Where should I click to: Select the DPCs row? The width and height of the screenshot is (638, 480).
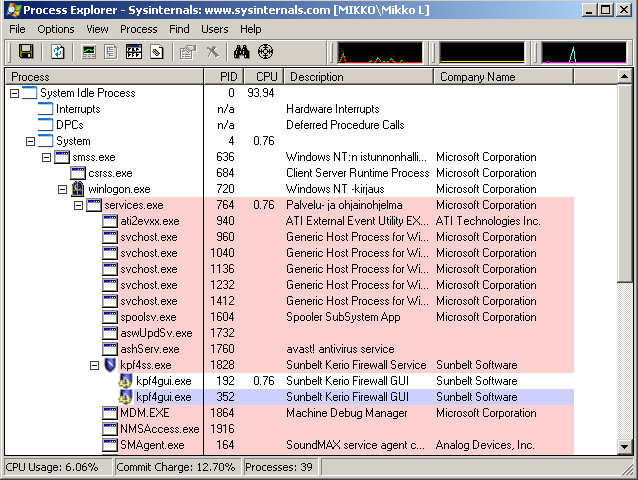coord(290,125)
